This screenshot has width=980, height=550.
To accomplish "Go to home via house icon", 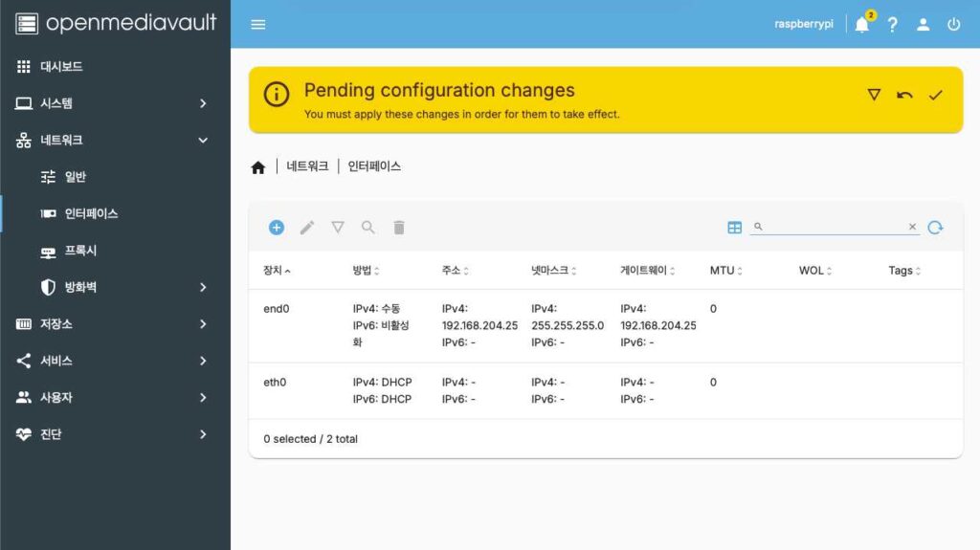I will 258,166.
